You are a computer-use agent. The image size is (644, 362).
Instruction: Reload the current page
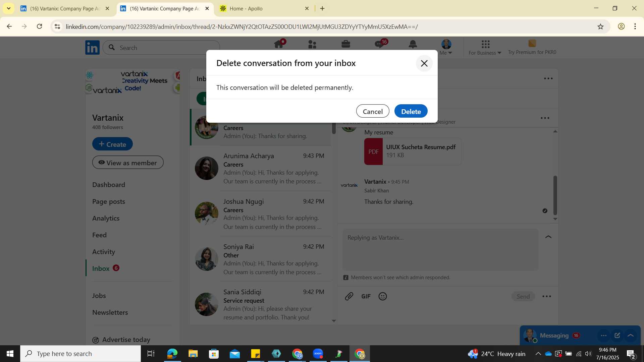39,26
